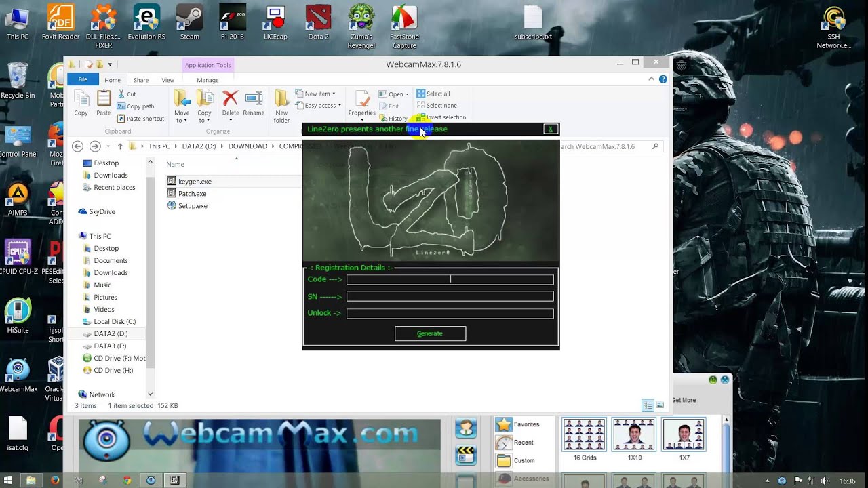Select the 1X7 effect thumbnail
Image resolution: width=868 pixels, height=488 pixels.
pyautogui.click(x=684, y=439)
